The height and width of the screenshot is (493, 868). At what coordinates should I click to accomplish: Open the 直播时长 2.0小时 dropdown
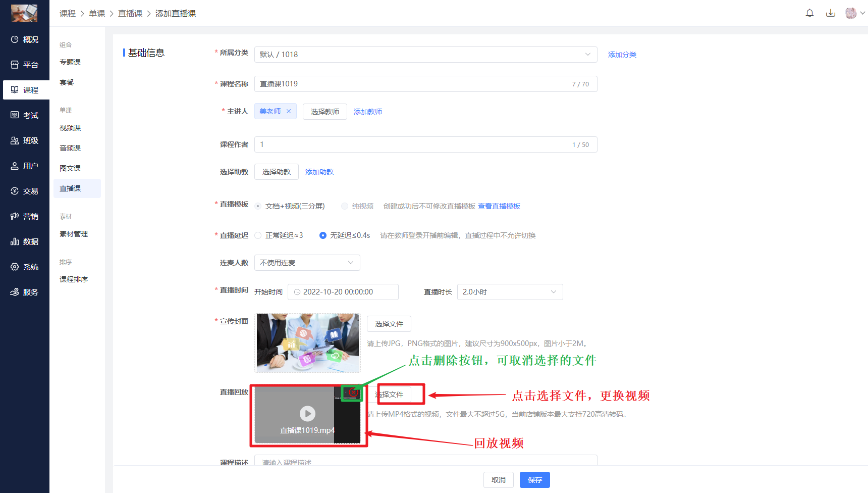pyautogui.click(x=510, y=292)
